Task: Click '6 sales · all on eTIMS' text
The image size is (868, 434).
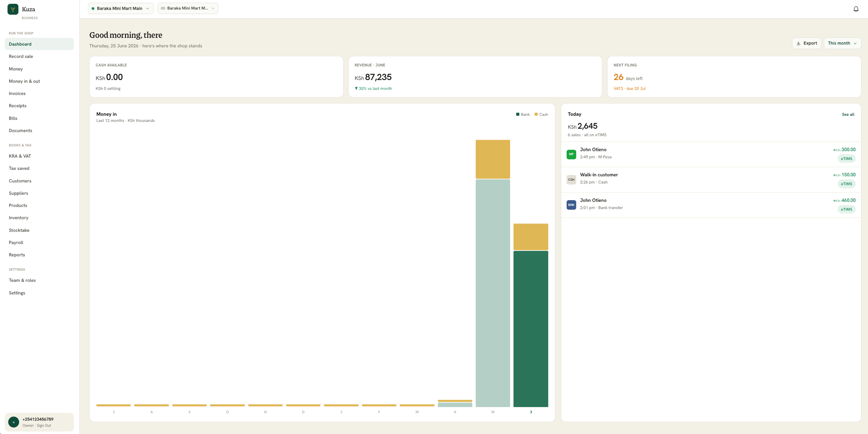Action: pyautogui.click(x=587, y=135)
